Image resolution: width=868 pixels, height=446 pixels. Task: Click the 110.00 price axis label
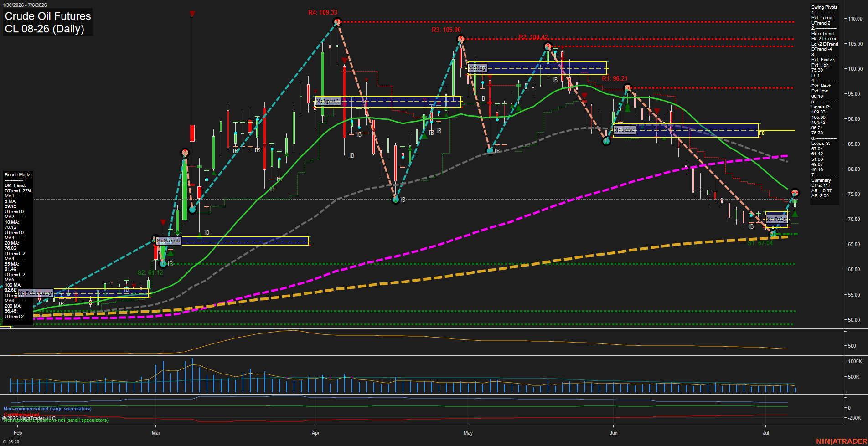click(855, 19)
